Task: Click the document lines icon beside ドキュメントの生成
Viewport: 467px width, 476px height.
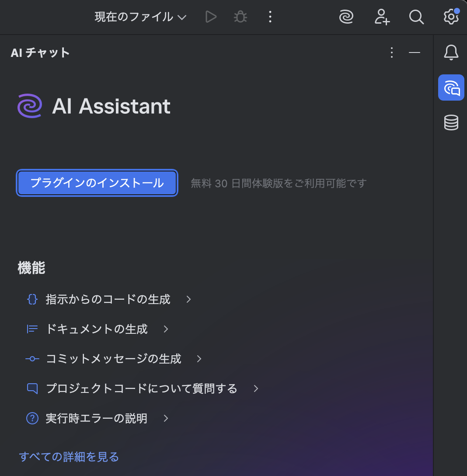Action: click(32, 329)
